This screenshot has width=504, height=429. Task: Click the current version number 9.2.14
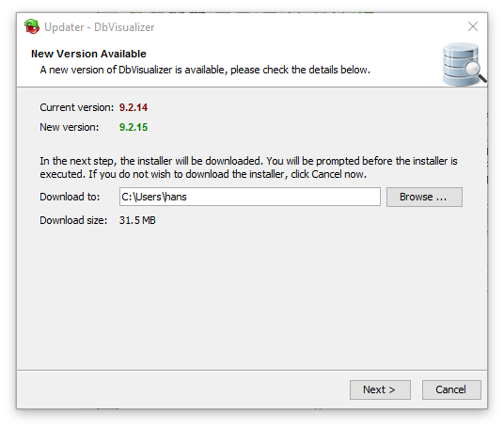[134, 107]
